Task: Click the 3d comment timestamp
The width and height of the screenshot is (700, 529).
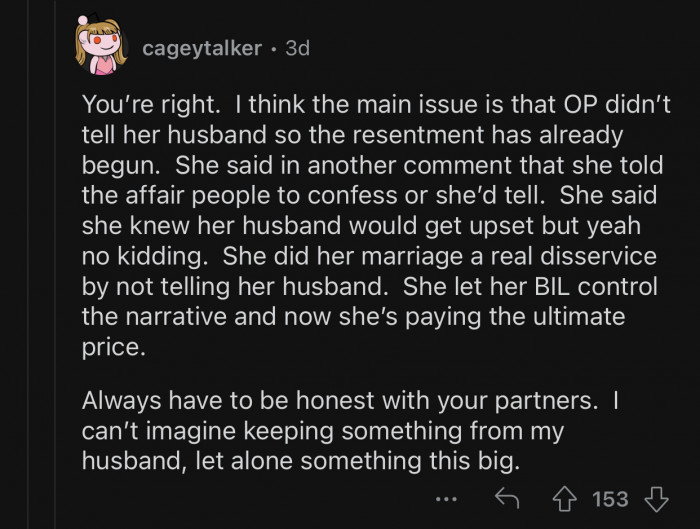Action: click(297, 48)
